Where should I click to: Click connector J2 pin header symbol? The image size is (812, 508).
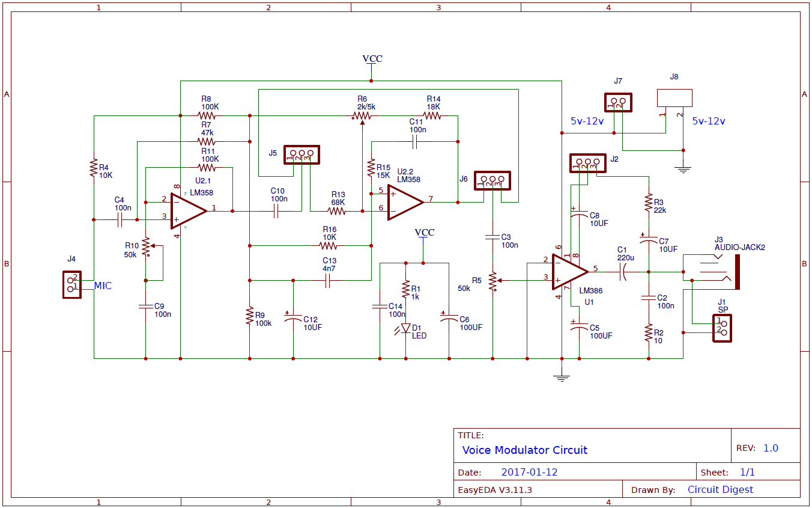[587, 164]
